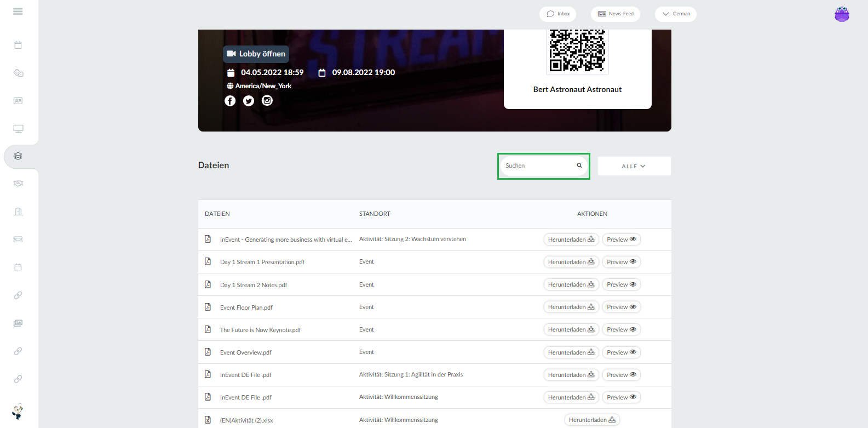The image size is (868, 428).
Task: Open the event's Instagram page icon
Action: [267, 100]
